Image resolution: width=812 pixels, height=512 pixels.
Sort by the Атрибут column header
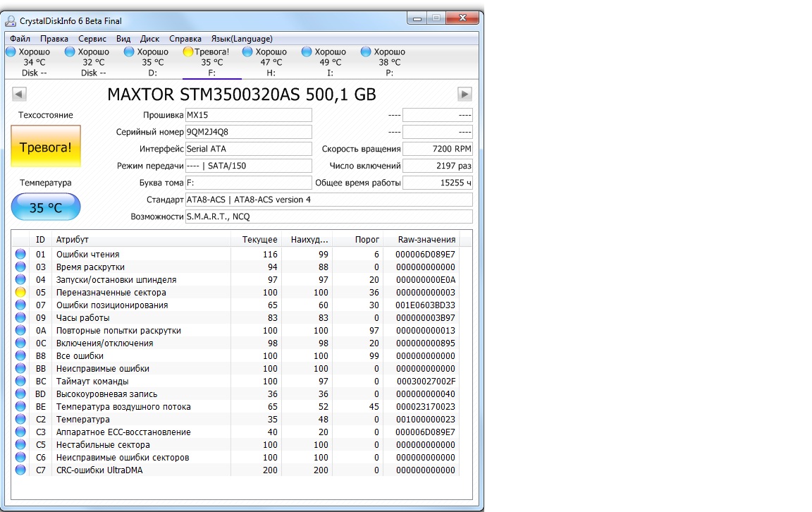tap(141, 239)
